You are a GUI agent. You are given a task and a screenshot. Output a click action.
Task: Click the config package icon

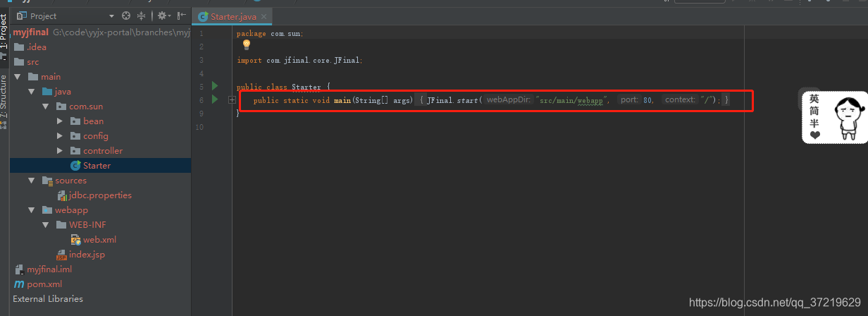(x=75, y=135)
